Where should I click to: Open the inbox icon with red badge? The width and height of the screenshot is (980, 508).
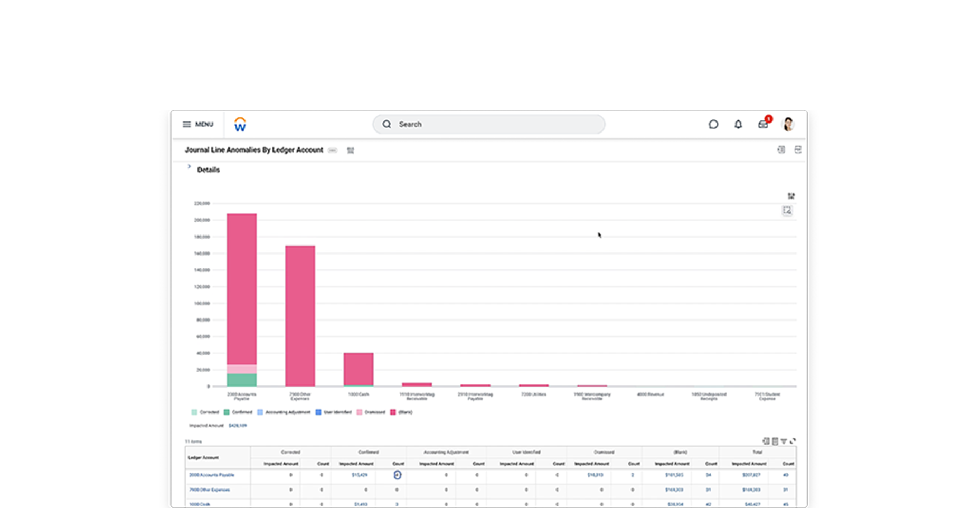[763, 124]
